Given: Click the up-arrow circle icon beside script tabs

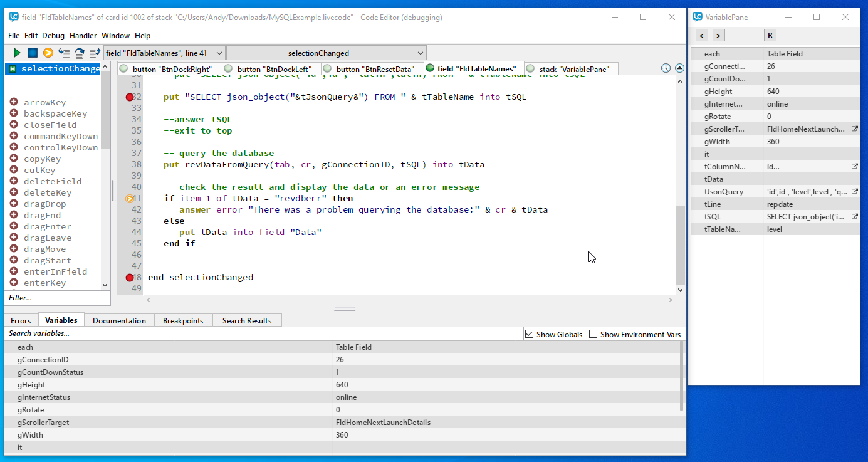Looking at the screenshot, I should (679, 68).
